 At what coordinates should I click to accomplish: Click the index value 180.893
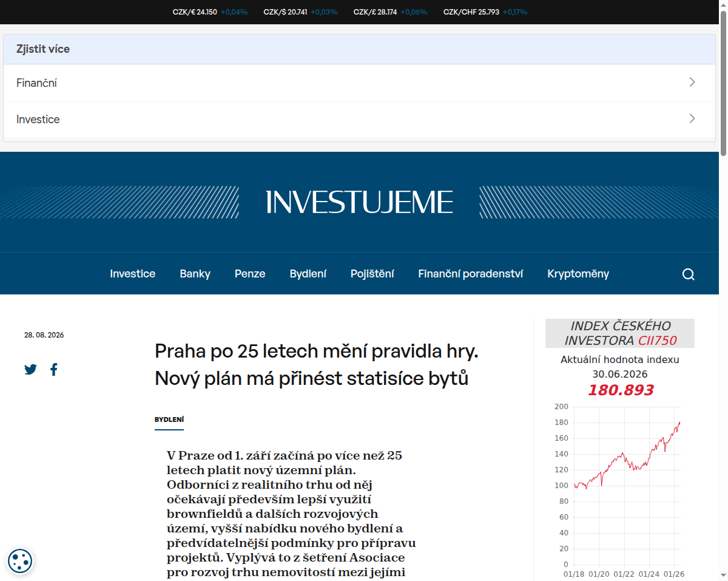[x=620, y=390]
